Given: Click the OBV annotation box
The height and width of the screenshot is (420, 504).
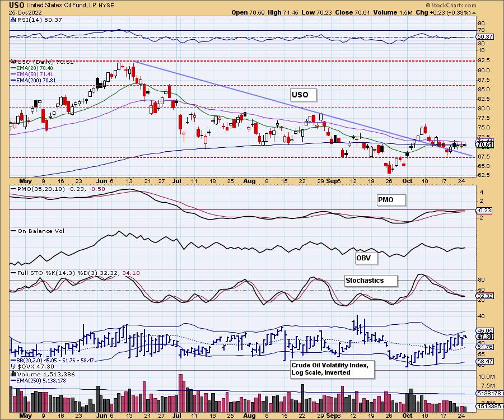Looking at the screenshot, I should pyautogui.click(x=366, y=258).
